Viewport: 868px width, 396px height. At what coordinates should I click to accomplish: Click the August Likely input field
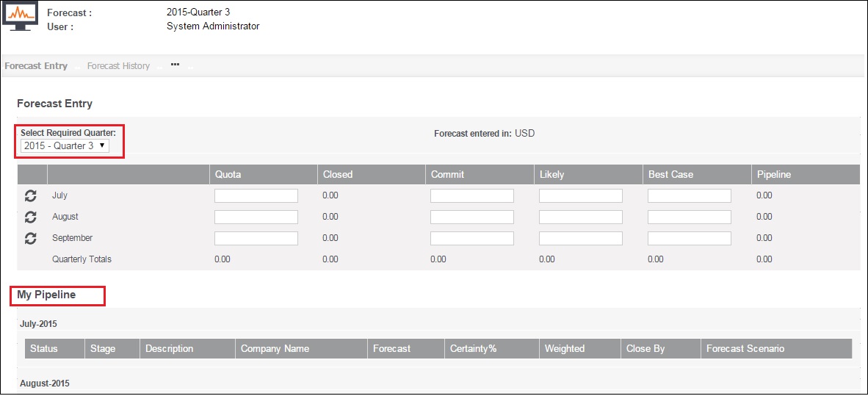581,217
